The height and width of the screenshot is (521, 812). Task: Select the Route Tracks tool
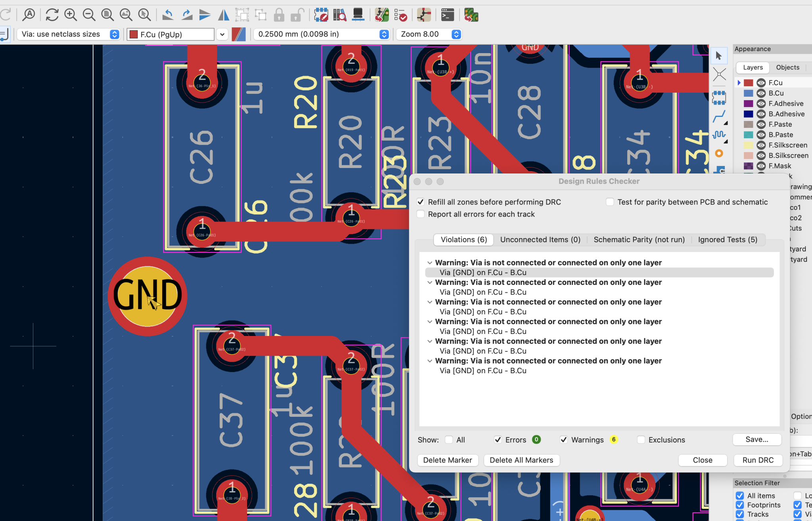pyautogui.click(x=719, y=116)
